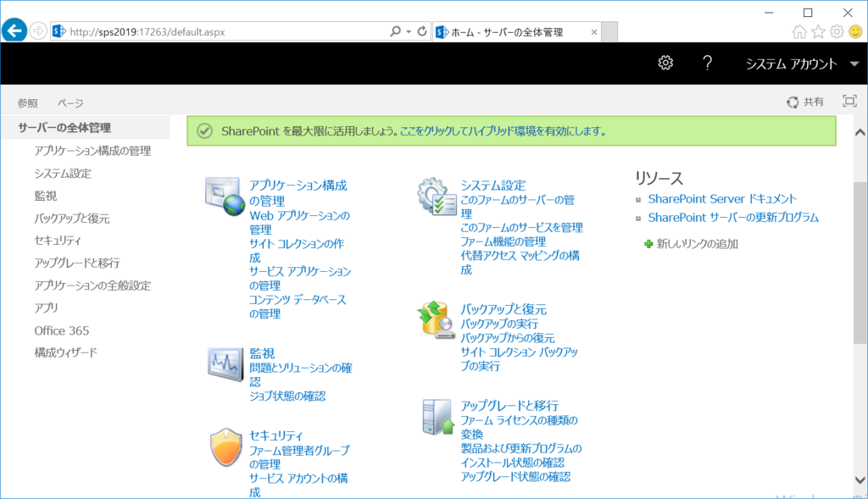
Task: Open バックアップの実行 link
Action: (x=499, y=324)
